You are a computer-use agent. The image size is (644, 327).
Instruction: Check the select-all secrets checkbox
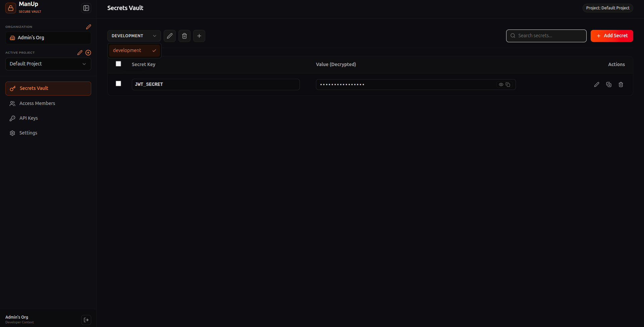point(118,64)
